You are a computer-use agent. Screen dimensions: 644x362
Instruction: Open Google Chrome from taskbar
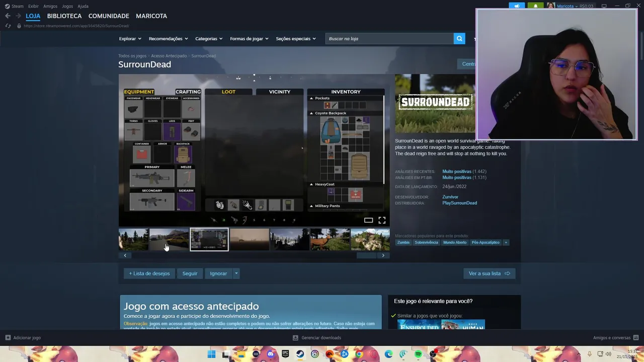click(x=359, y=354)
